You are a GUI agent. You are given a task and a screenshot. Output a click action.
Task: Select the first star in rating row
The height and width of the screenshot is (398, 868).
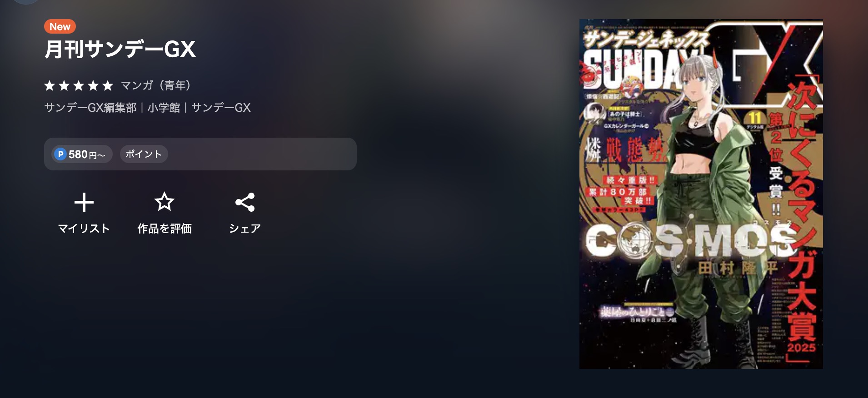(x=50, y=85)
